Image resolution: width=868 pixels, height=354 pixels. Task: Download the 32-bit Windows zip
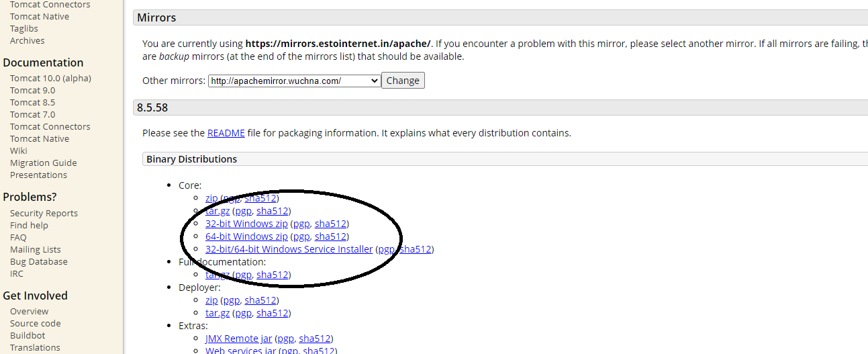click(246, 224)
